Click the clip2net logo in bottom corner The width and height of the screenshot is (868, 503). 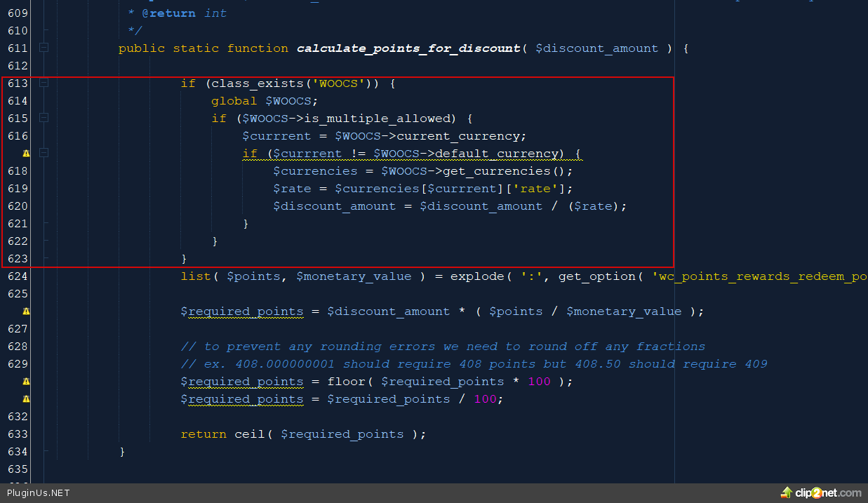(x=821, y=493)
